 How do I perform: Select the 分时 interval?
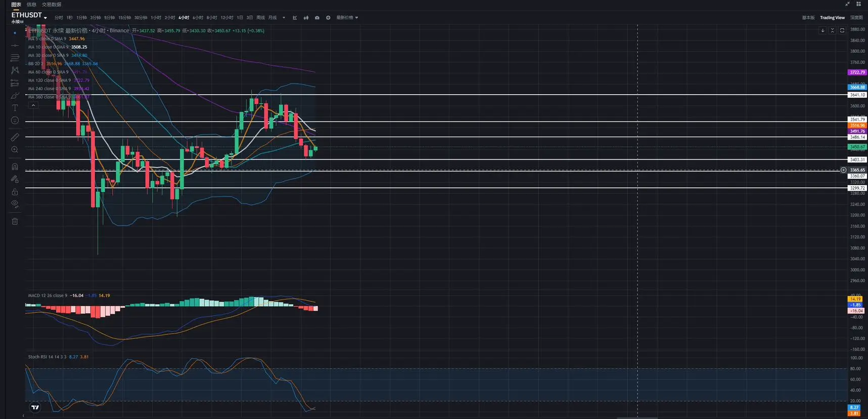point(59,18)
